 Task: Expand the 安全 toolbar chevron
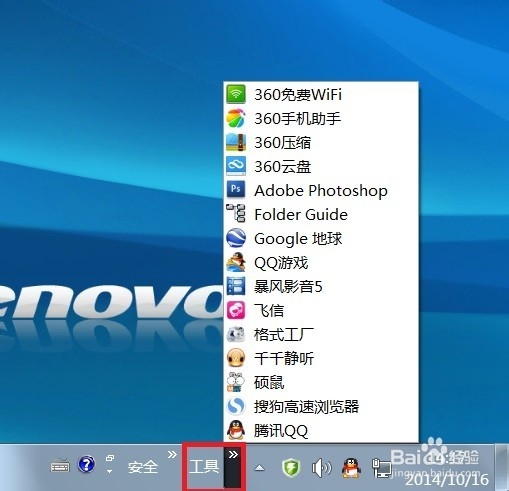pos(172,454)
